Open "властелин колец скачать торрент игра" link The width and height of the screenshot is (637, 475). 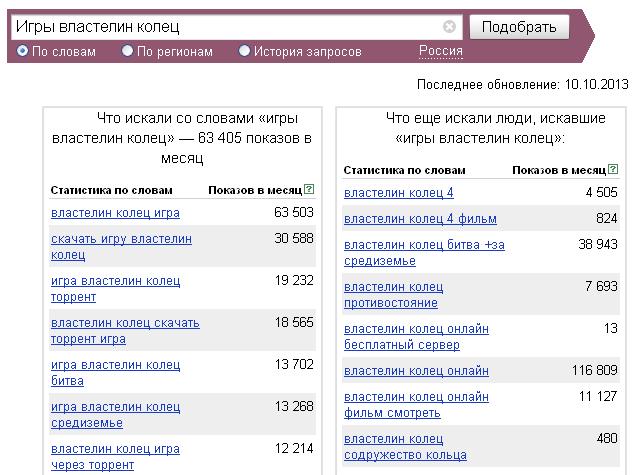click(126, 331)
